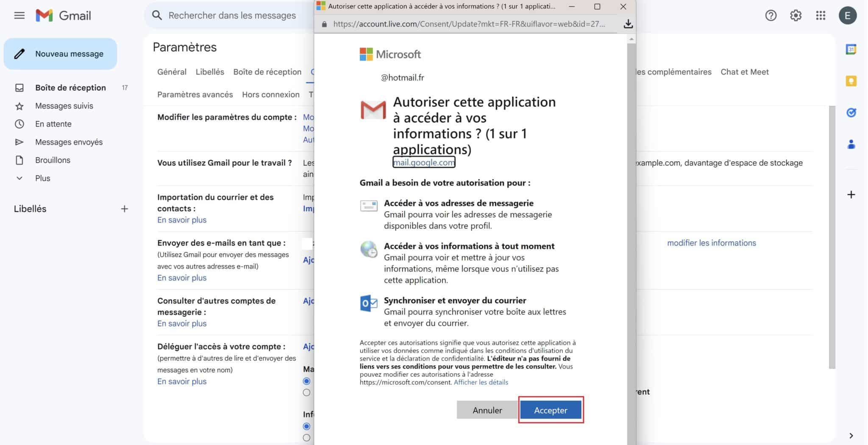Select first radio button under Ma section
Viewport: 868px width, 445px height.
[306, 381]
